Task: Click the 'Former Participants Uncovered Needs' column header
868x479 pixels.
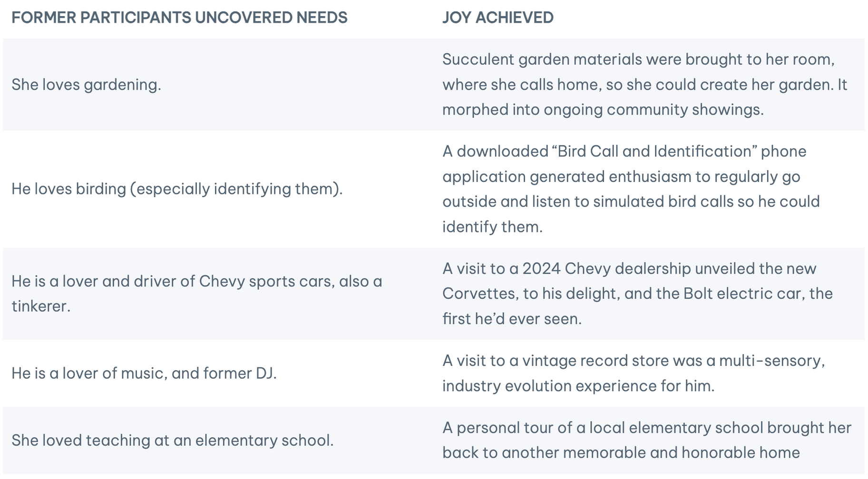Action: (179, 18)
